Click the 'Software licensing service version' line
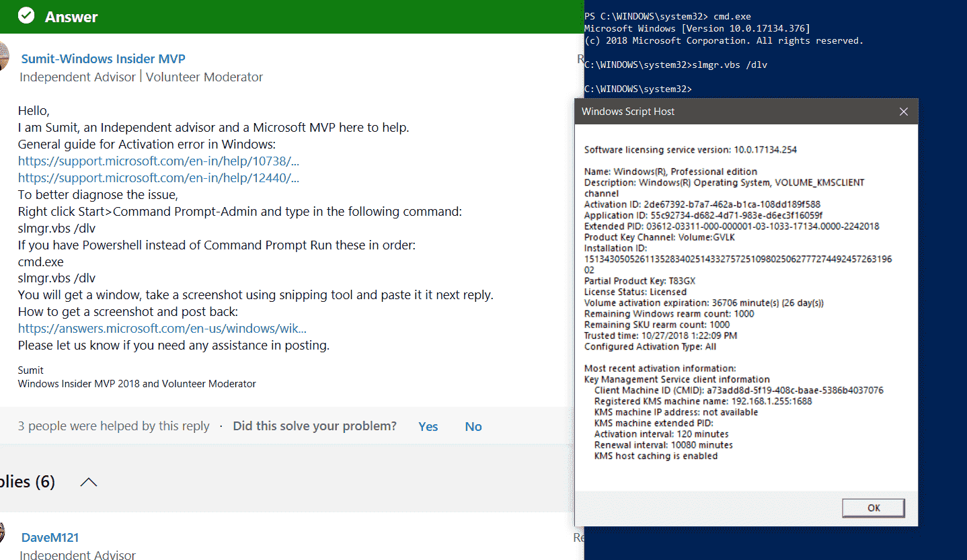Image resolution: width=967 pixels, height=560 pixels. coord(691,150)
